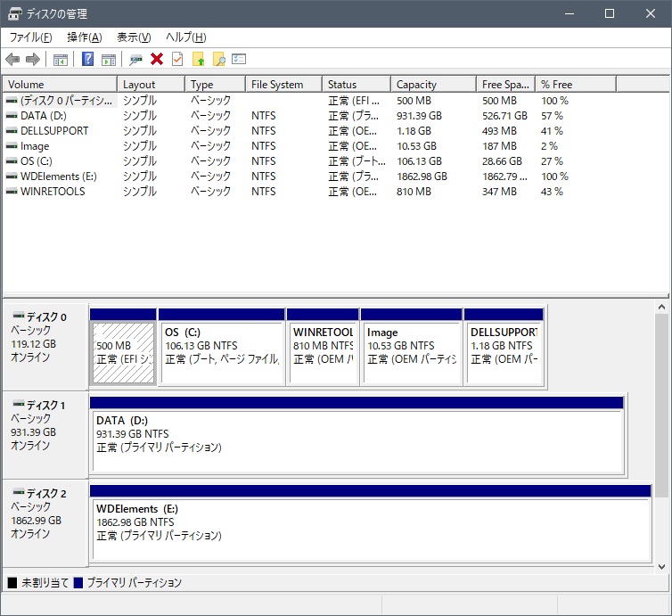Open the 操作(A) menu
Screen dimensions: 672x616
click(x=85, y=37)
